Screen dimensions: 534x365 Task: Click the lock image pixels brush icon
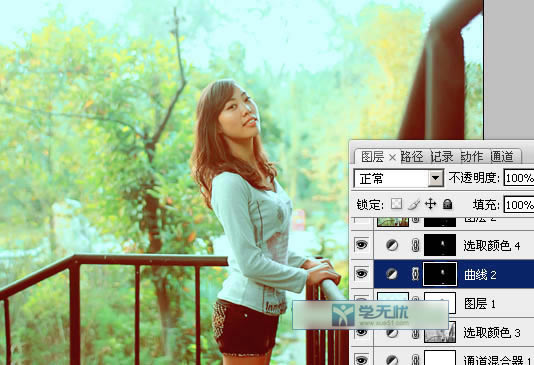point(414,204)
